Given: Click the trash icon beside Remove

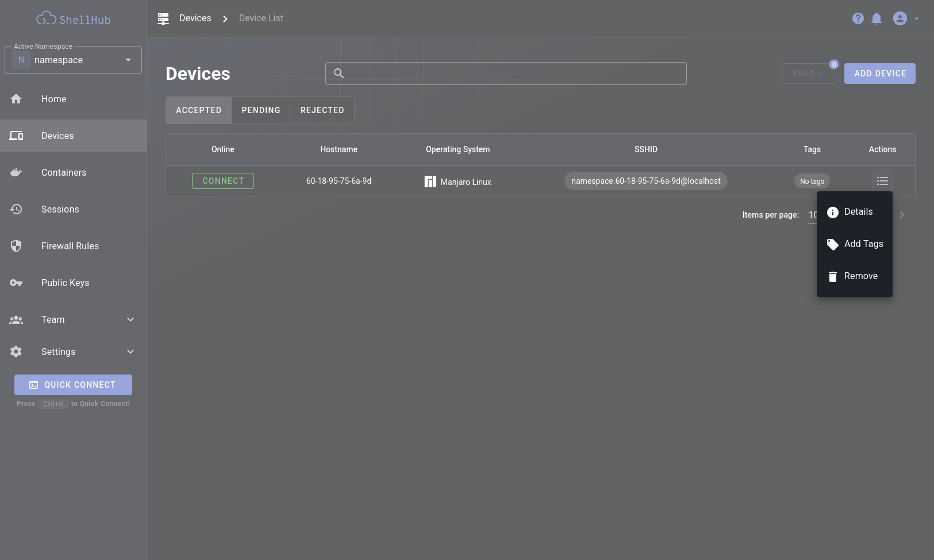Looking at the screenshot, I should pyautogui.click(x=833, y=277).
